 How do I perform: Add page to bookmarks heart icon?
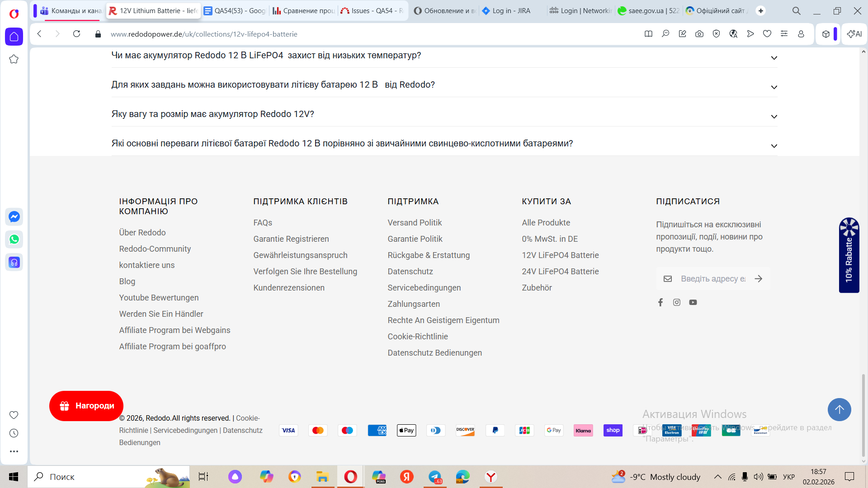[767, 34]
